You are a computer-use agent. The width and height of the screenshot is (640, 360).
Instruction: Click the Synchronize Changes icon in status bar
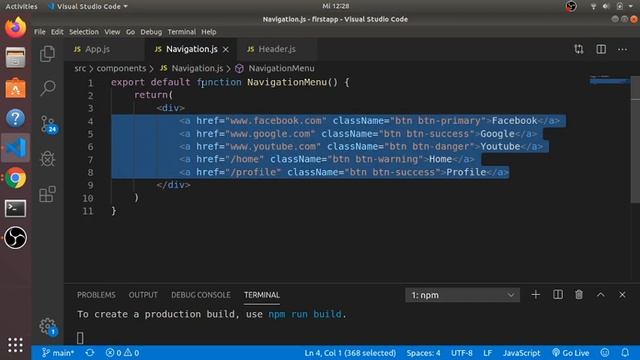tap(90, 353)
